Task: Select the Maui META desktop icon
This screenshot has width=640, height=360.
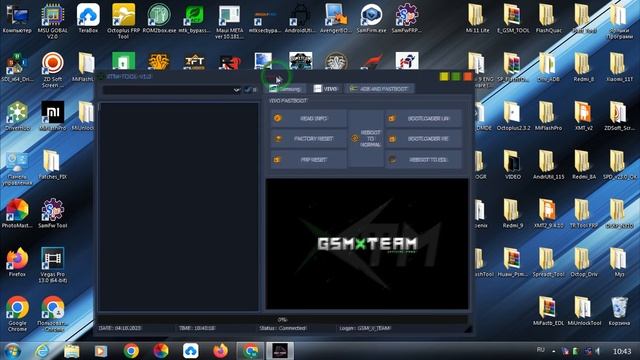Action: [229, 22]
